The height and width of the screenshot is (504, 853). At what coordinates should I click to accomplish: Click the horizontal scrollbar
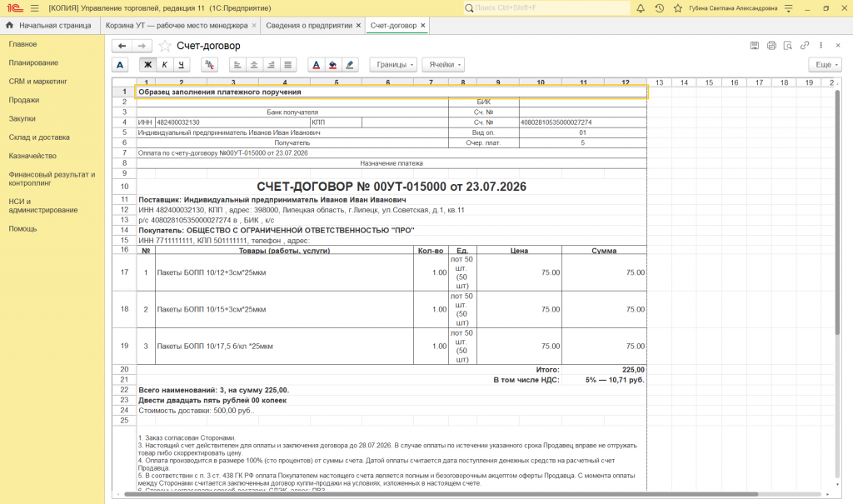click(441, 494)
